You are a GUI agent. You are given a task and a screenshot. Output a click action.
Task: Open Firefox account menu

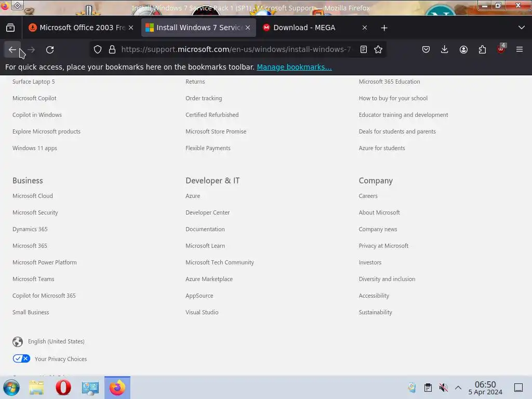point(463,49)
